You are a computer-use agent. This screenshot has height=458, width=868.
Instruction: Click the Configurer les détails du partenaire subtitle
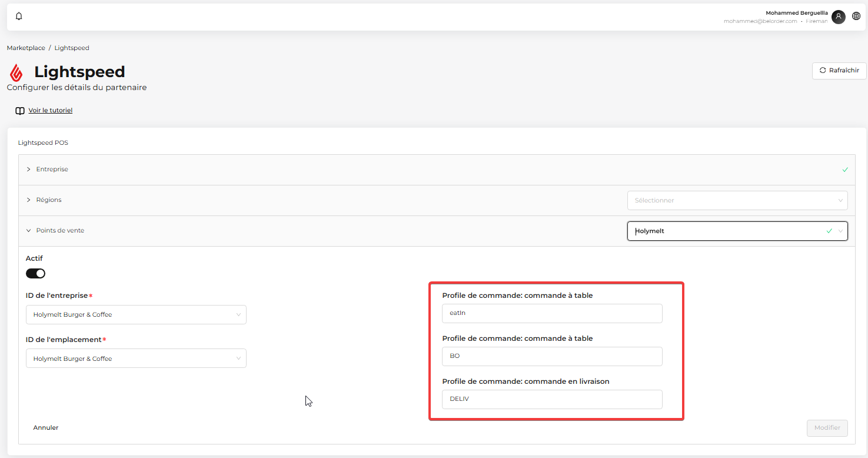(x=77, y=88)
